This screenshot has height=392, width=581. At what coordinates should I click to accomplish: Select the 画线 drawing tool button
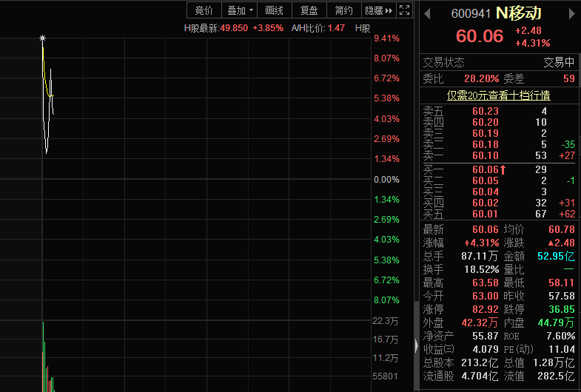tap(274, 10)
